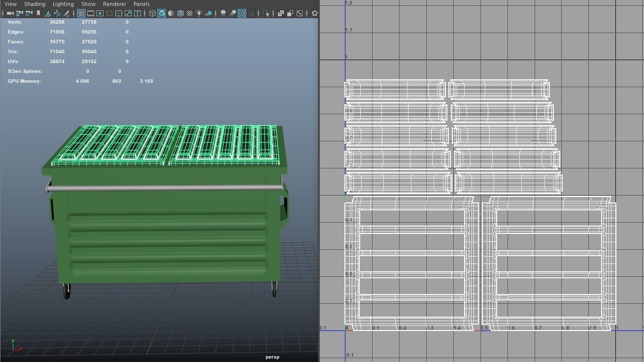Click the 'Tris:' HUD label
This screenshot has width=644, height=362.
tap(13, 52)
